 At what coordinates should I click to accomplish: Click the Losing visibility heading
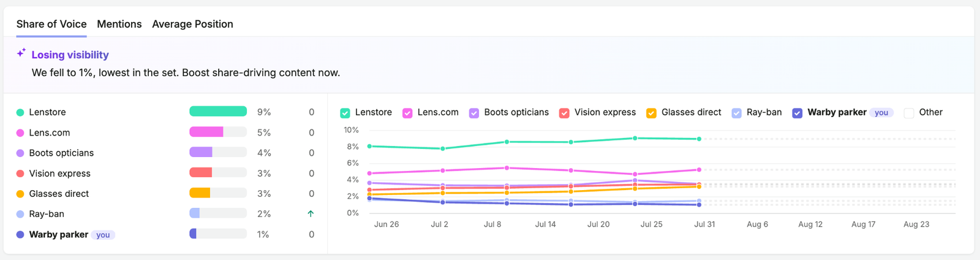point(70,55)
